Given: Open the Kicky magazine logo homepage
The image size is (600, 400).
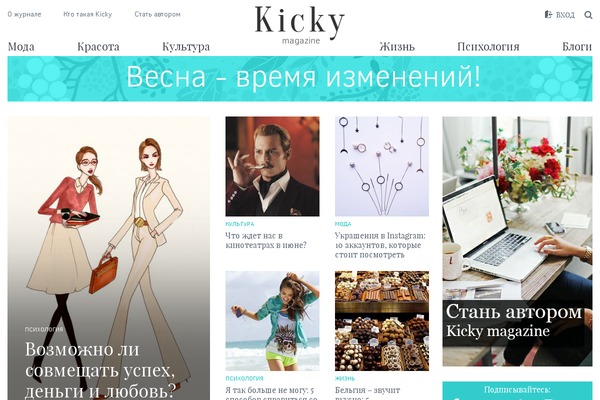Looking at the screenshot, I should coord(300,24).
